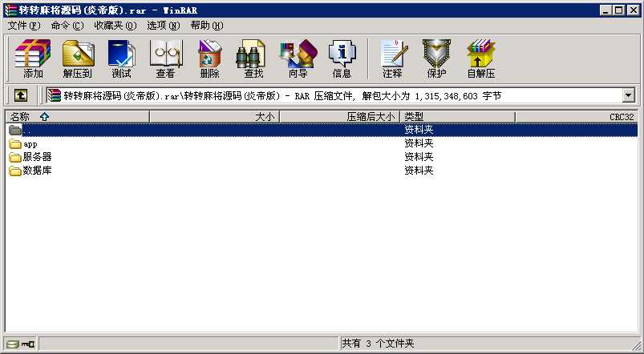Click the key icon in status bar
Image resolution: width=644 pixels, height=354 pixels.
coord(28,344)
